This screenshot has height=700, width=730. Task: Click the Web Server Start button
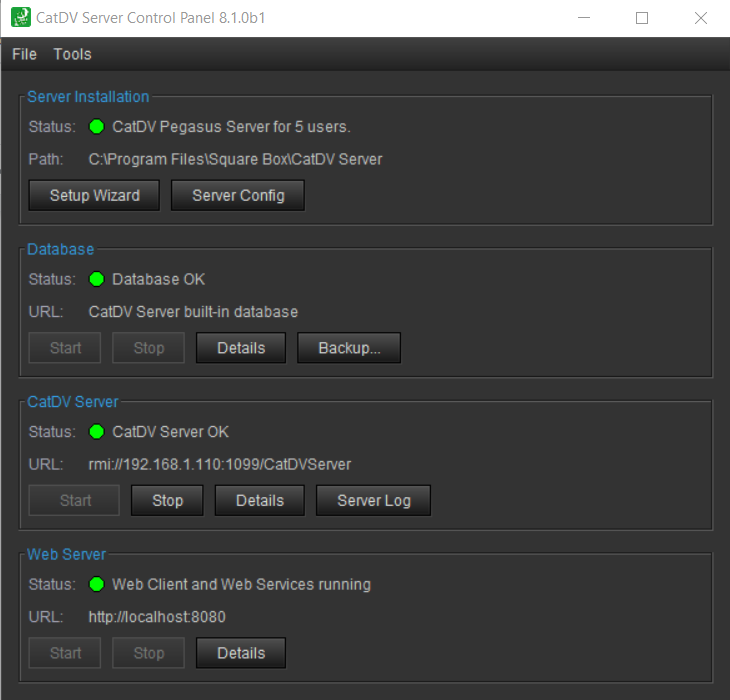[x=65, y=653]
